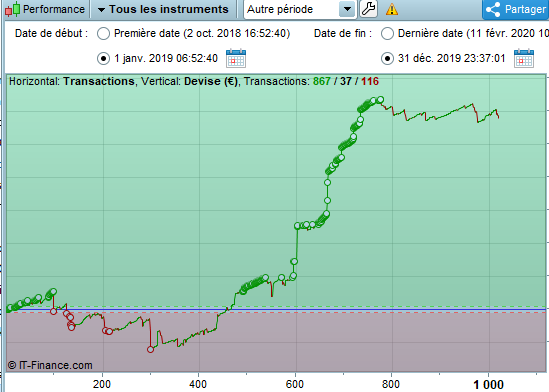Select the 31 déc. 2019 end radio button

point(387,58)
